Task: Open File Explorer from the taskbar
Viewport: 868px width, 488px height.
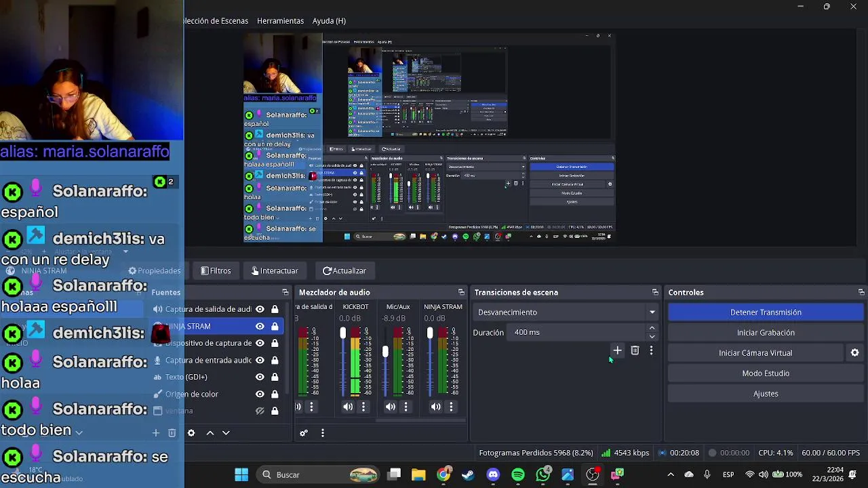Action: pos(418,474)
